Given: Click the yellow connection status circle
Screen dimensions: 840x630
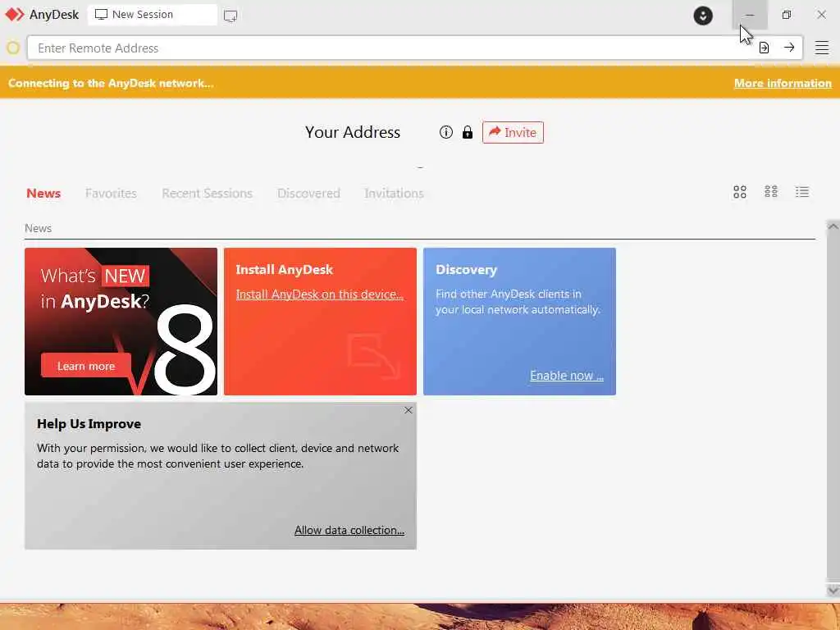Looking at the screenshot, I should (13, 48).
